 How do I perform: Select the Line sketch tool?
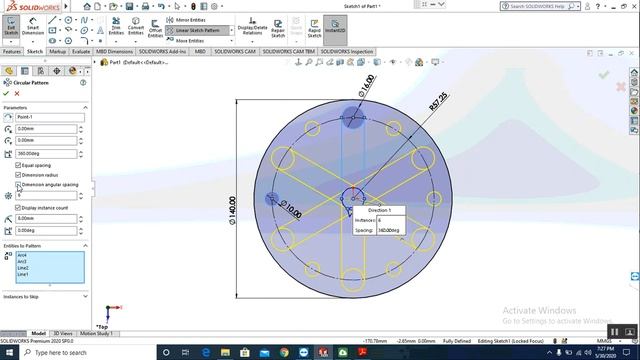(52, 20)
